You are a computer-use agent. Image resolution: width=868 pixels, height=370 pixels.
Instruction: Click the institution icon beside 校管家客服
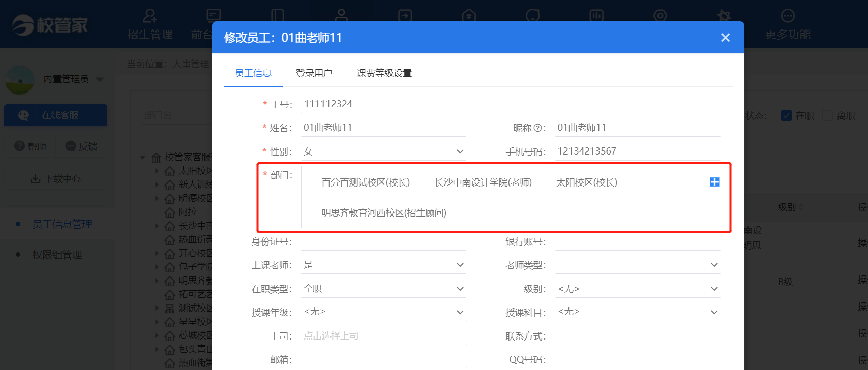[x=156, y=158]
